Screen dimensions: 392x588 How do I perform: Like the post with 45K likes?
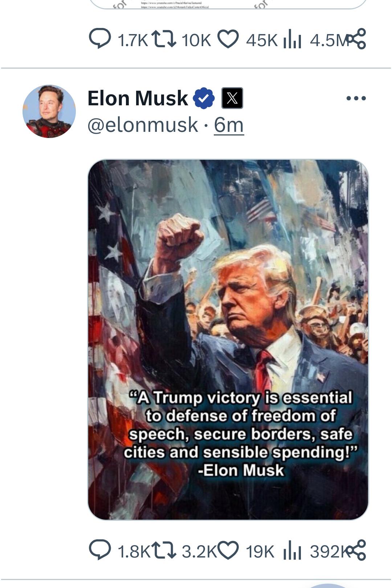(228, 39)
